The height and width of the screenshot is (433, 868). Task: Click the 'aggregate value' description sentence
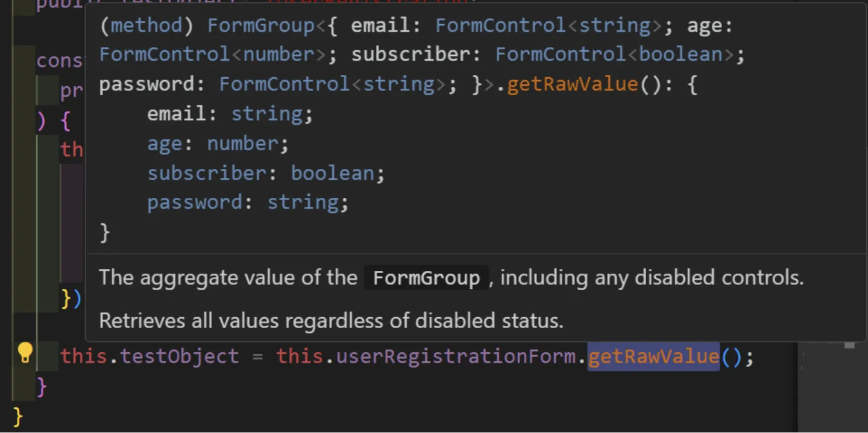point(451,278)
